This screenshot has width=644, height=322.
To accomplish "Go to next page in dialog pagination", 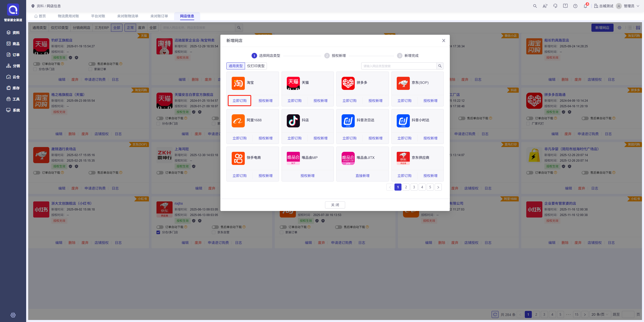I will (x=438, y=187).
